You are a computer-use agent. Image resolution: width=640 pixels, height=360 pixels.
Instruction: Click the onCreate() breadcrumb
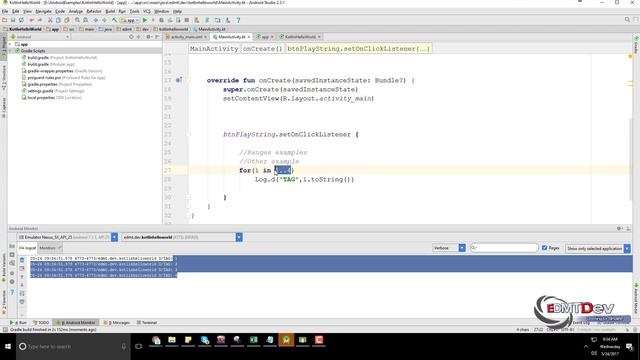click(x=262, y=49)
